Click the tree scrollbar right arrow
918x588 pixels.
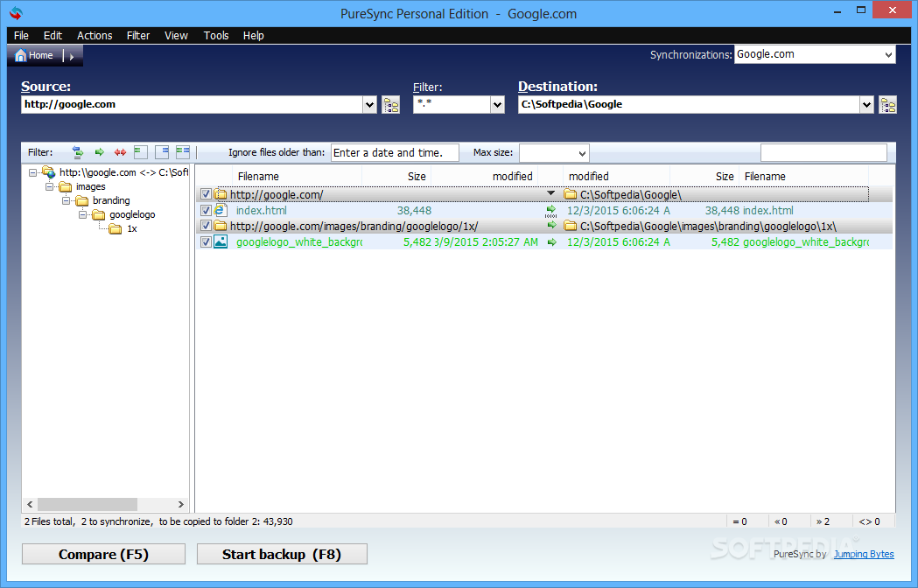tap(181, 504)
